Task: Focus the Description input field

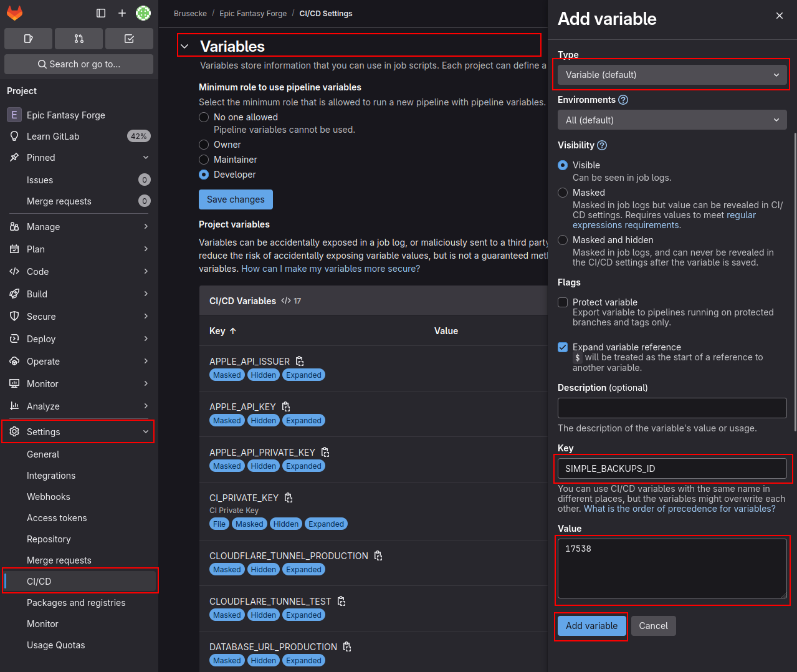Action: 672,408
